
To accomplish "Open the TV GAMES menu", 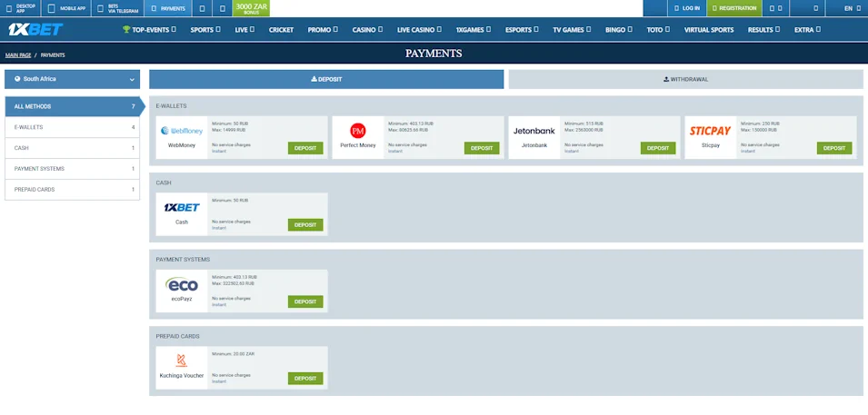I will [572, 30].
